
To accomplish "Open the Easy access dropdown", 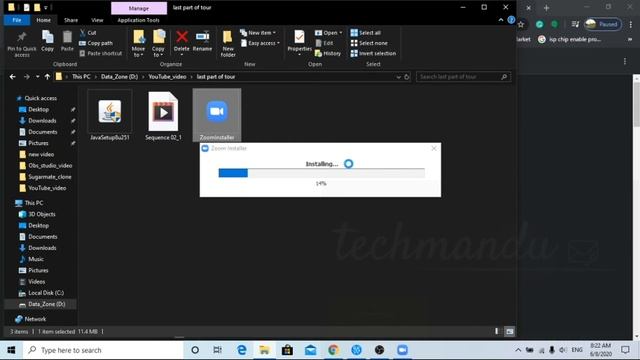I will (260, 43).
